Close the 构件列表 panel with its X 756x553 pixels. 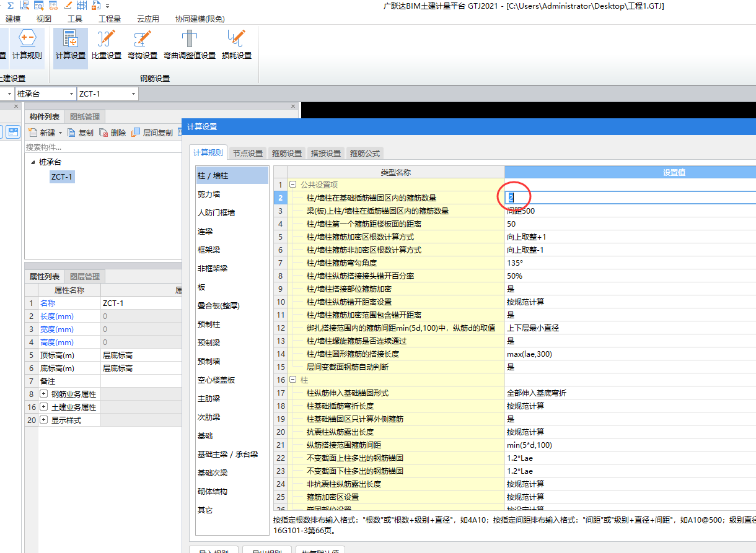(x=294, y=107)
